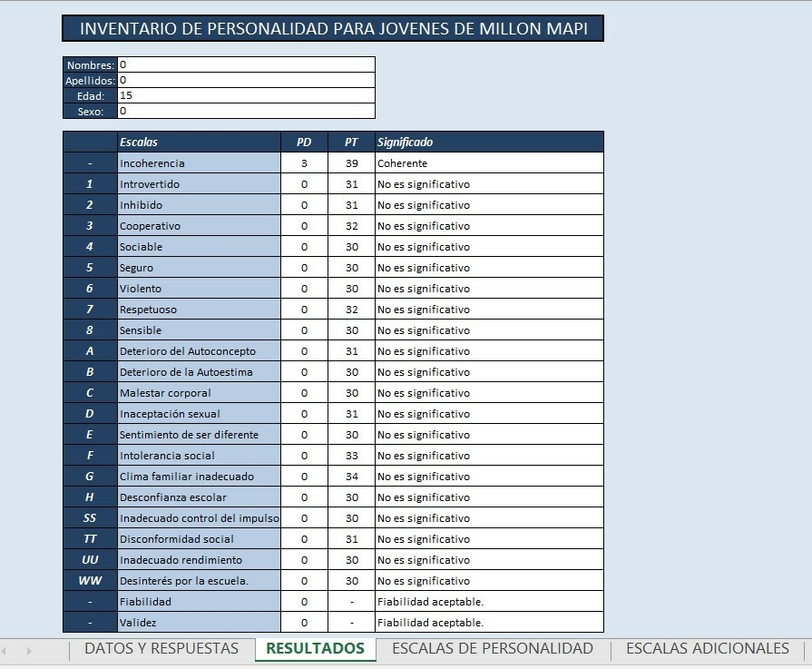Click the Clima familiar inadecuado scale cell
This screenshot has height=669, width=812.
199,477
